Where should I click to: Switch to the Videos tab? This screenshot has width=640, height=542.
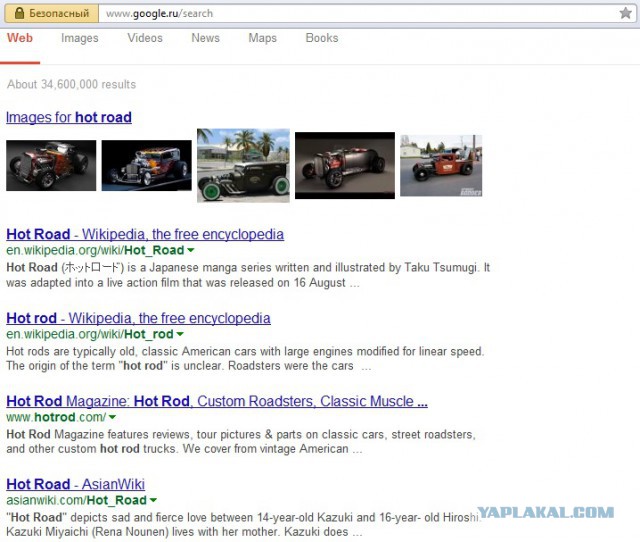click(x=145, y=38)
